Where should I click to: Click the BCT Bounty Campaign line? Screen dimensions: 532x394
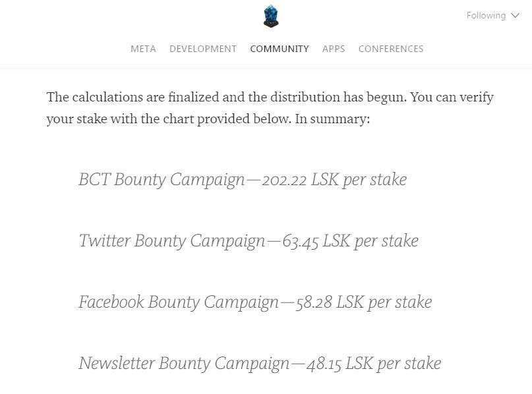[243, 179]
